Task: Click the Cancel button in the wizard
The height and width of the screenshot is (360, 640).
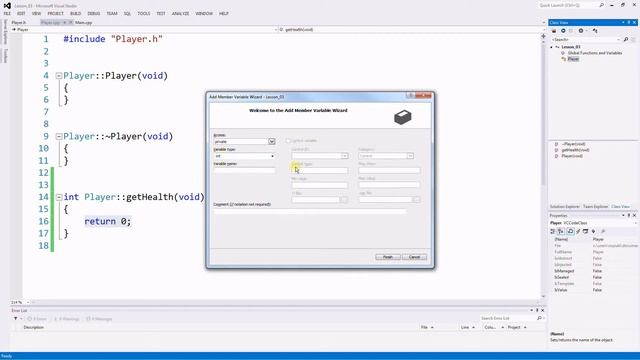Action: (414, 257)
